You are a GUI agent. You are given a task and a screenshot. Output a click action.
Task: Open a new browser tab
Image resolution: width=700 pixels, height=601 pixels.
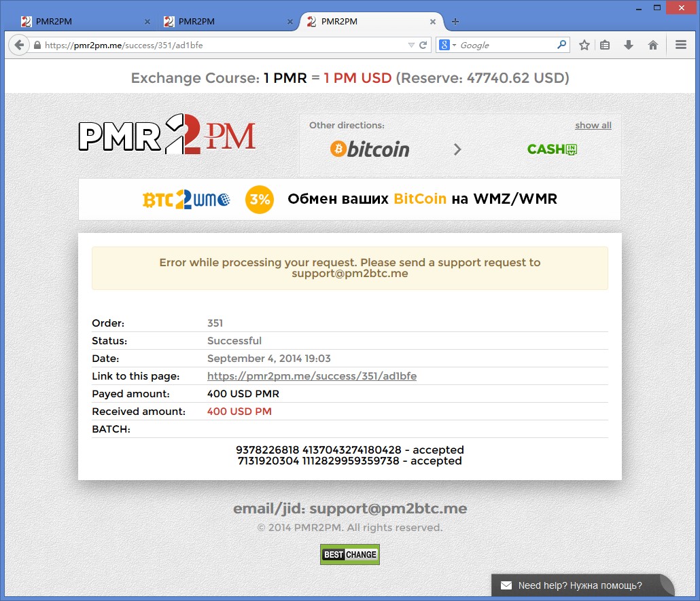click(455, 22)
